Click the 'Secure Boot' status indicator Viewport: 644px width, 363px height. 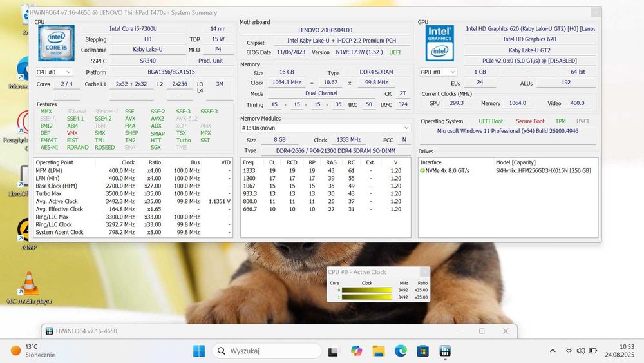coord(530,121)
